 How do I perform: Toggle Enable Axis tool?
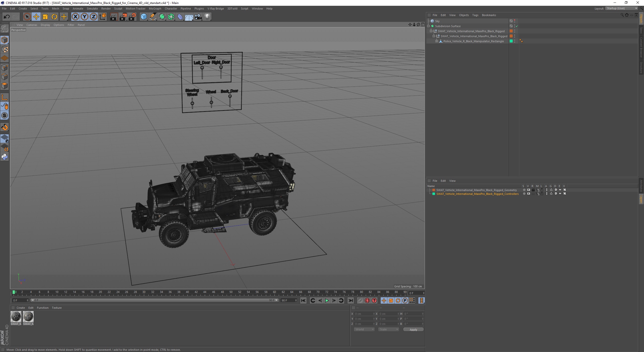pyautogui.click(x=5, y=97)
